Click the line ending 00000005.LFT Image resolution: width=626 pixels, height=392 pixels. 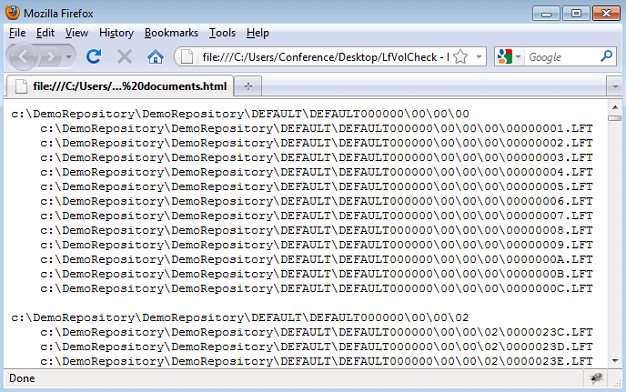[x=317, y=186]
